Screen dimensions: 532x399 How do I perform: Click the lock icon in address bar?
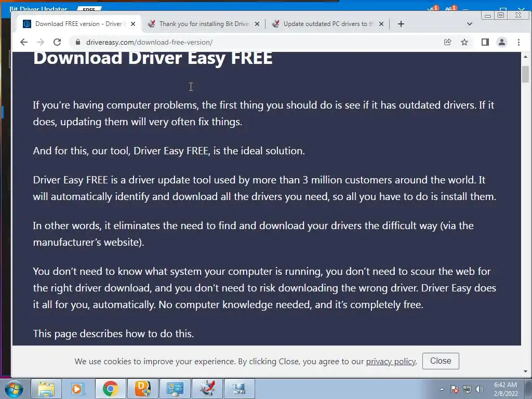pyautogui.click(x=78, y=42)
